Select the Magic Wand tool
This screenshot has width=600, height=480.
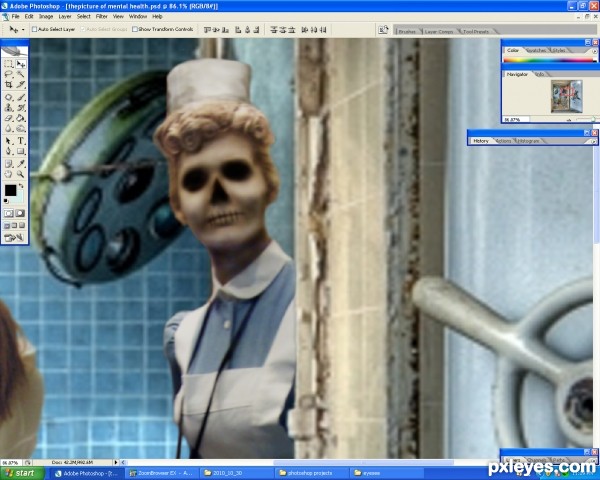click(21, 74)
